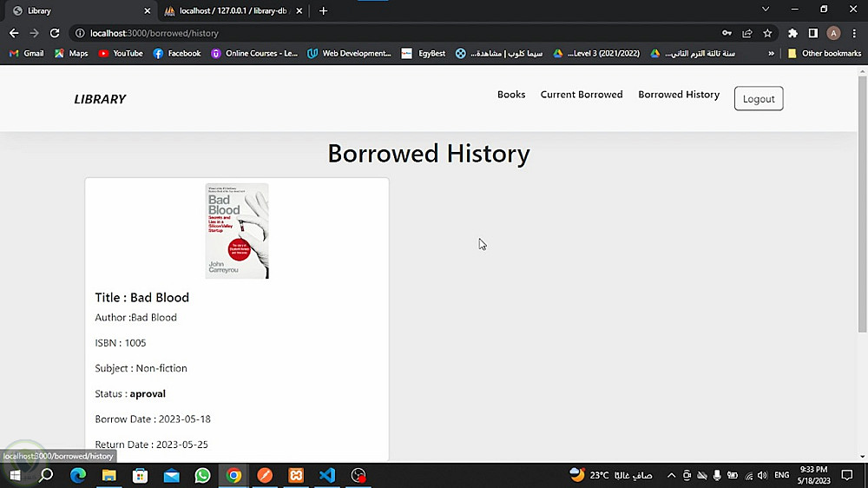Open the screen recorder taskbar icon
868x488 pixels.
click(358, 475)
